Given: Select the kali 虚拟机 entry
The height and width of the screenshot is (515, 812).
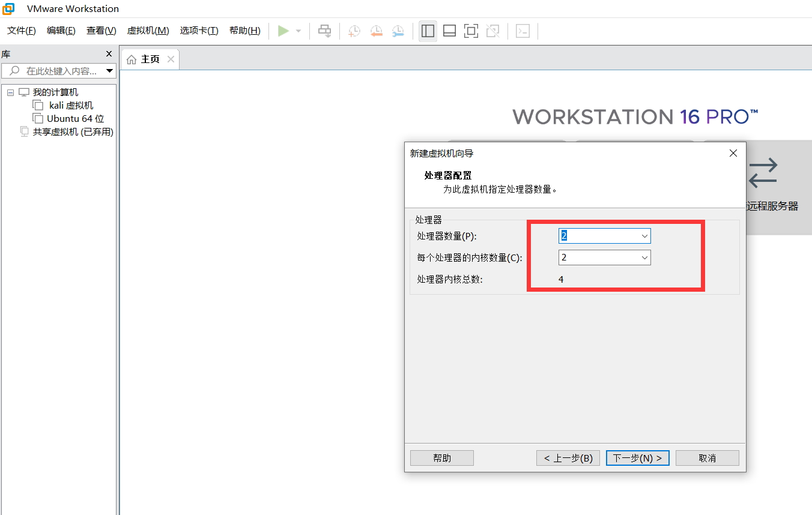Looking at the screenshot, I should pos(71,106).
